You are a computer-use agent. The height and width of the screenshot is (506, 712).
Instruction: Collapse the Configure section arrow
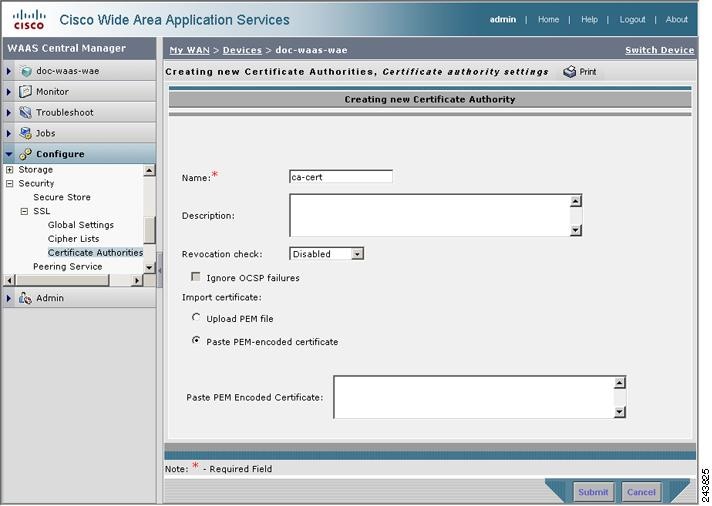point(9,154)
